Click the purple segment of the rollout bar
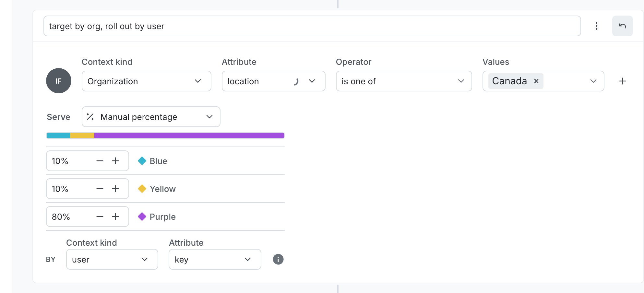The width and height of the screenshot is (644, 293). click(x=189, y=135)
